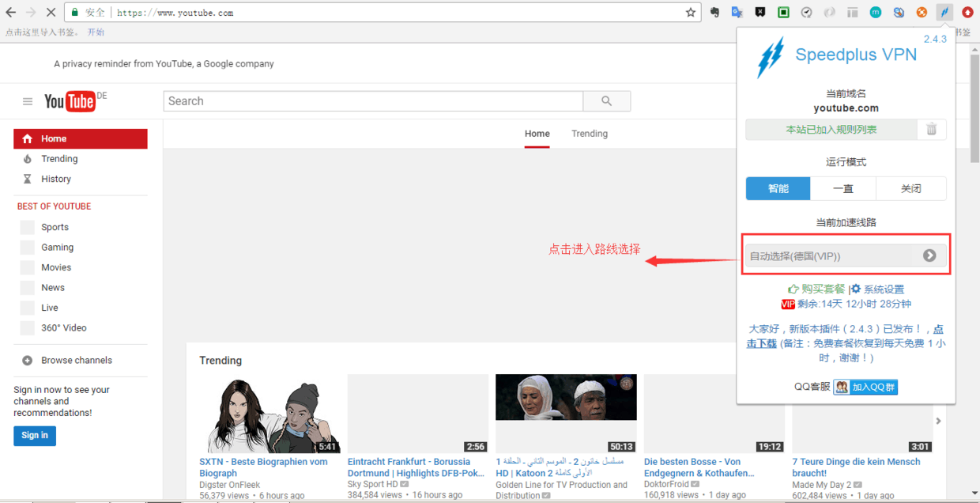Open History in the left sidebar
980x503 pixels.
click(x=56, y=180)
